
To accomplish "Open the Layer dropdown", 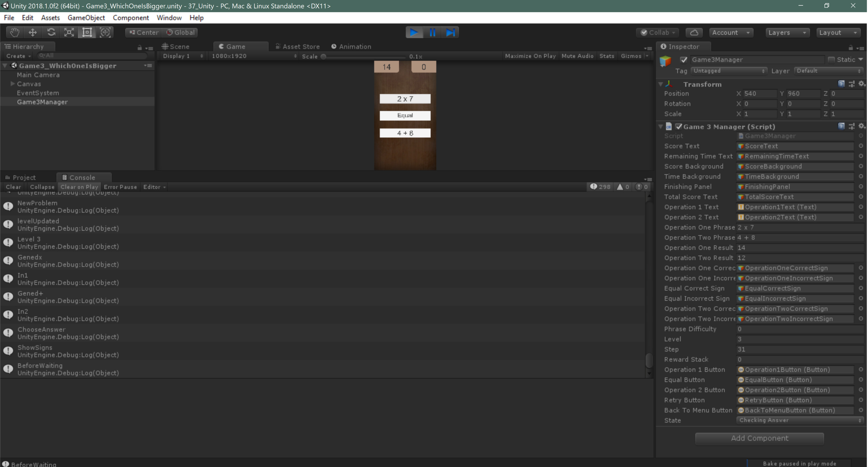I will pyautogui.click(x=828, y=71).
